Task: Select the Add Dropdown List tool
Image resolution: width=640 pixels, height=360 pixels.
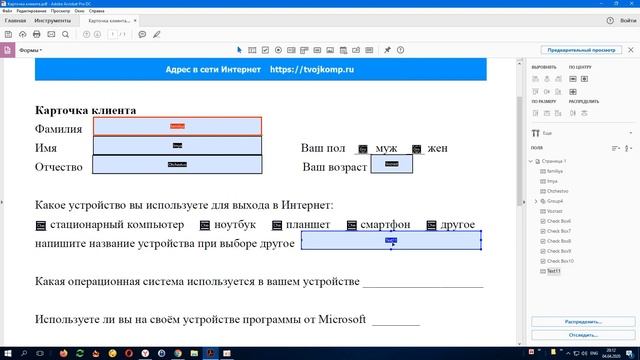Action: pyautogui.click(x=304, y=50)
